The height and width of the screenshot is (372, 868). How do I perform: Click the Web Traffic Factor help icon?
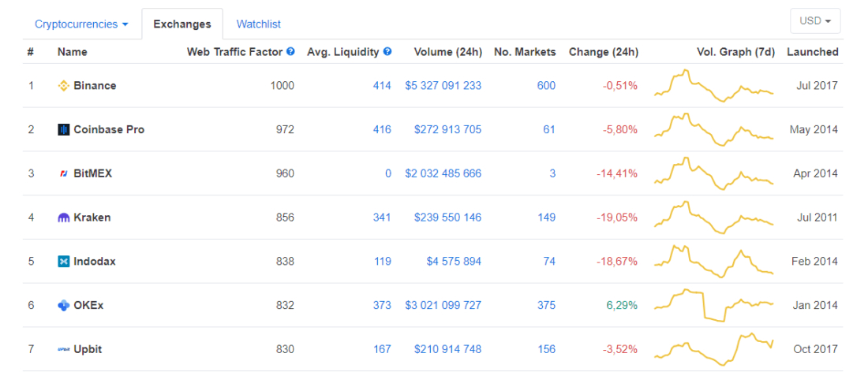(x=291, y=51)
